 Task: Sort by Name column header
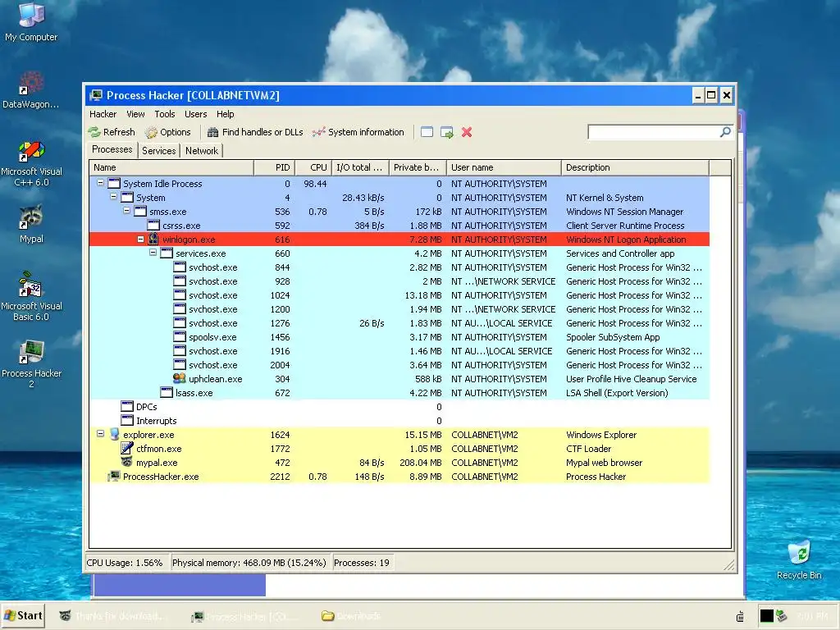[x=171, y=167]
